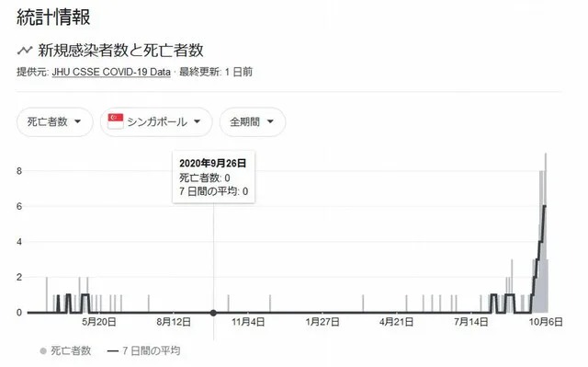Click the 統計情報 heading
This screenshot has width=588, height=367.
pyautogui.click(x=53, y=17)
